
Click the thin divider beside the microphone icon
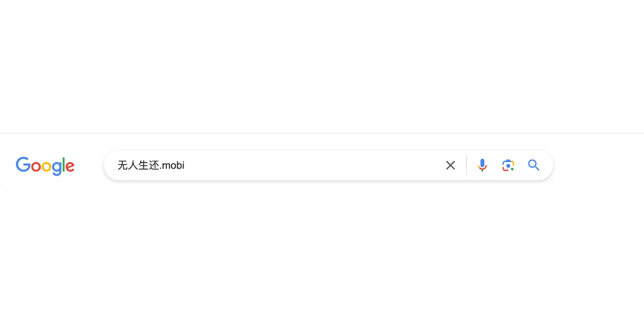point(466,165)
